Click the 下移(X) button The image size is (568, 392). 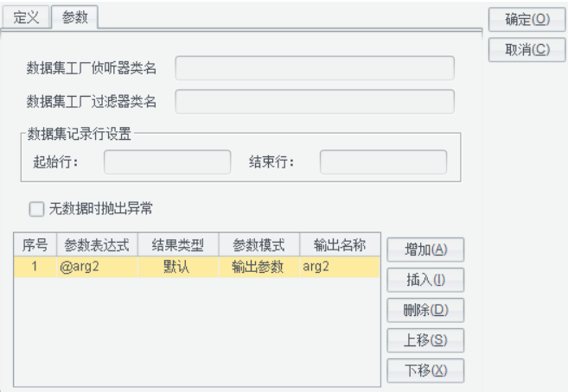coord(425,370)
